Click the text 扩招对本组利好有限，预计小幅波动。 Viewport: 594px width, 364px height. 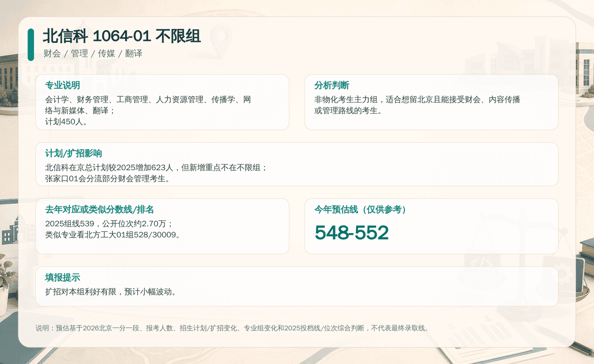pos(111,292)
